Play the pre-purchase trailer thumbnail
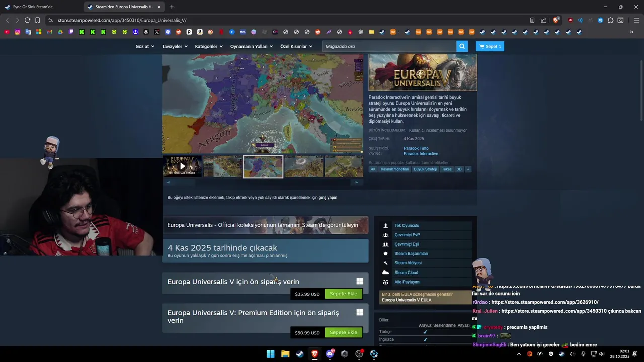Image resolution: width=644 pixels, height=362 pixels. click(x=182, y=166)
